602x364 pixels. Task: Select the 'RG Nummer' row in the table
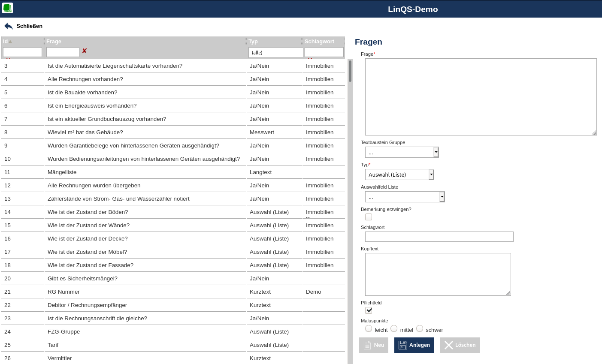coord(64,292)
